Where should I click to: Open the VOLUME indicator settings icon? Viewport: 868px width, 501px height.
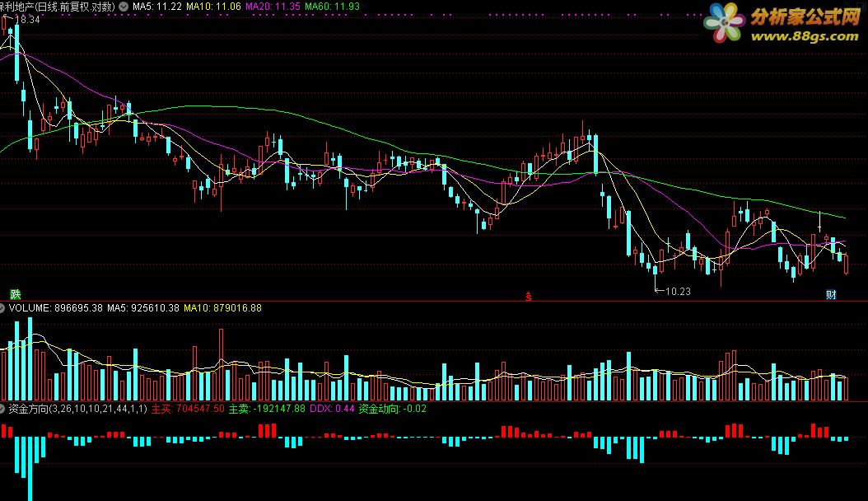(x=2, y=308)
